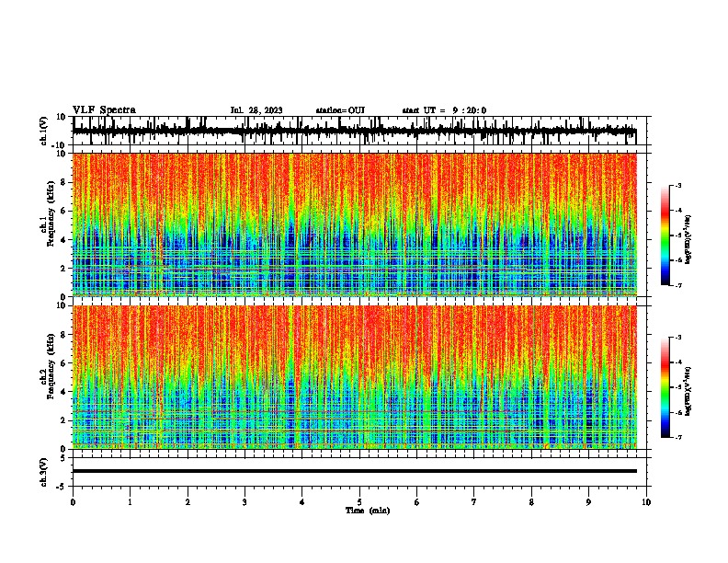Click the "-3" tick on ch.1 colorbar

coord(678,185)
